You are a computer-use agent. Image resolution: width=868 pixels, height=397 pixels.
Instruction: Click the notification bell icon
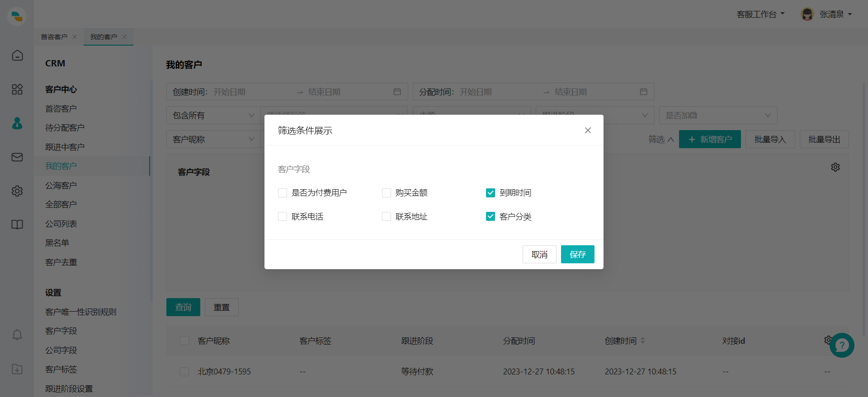pos(17,335)
